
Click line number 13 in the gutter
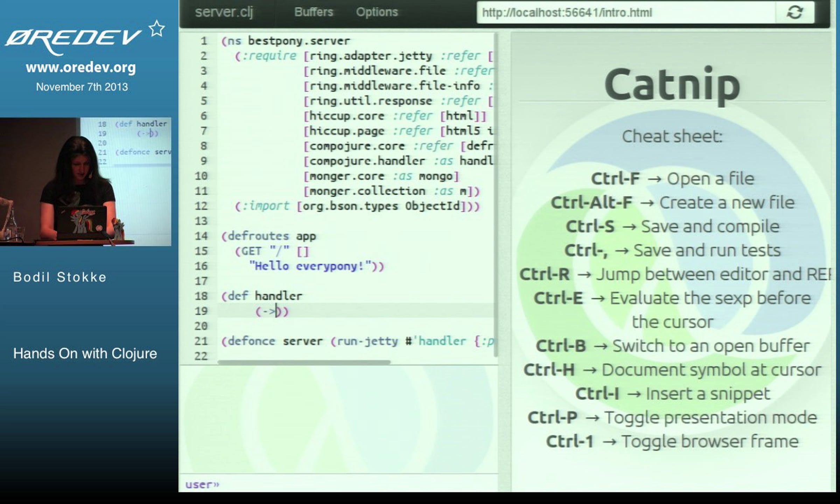[201, 221]
